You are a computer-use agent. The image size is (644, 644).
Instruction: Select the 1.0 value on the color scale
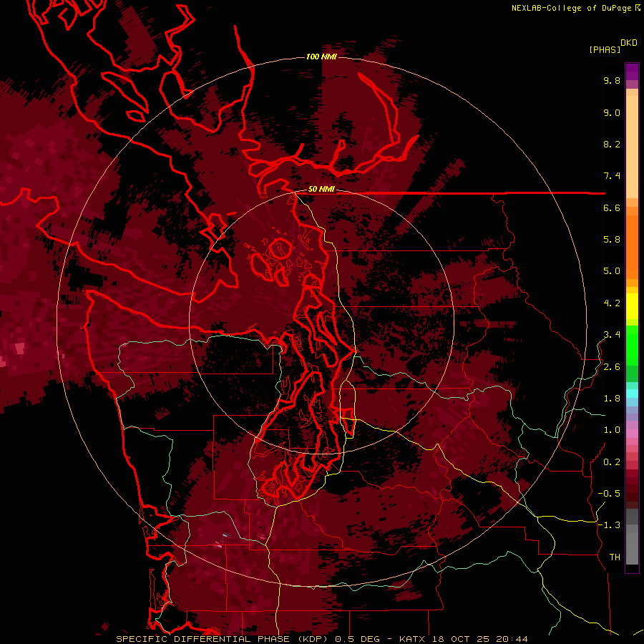click(612, 430)
